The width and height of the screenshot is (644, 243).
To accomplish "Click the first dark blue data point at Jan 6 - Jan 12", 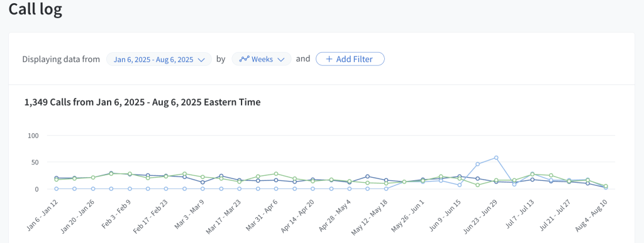I will pos(56,178).
